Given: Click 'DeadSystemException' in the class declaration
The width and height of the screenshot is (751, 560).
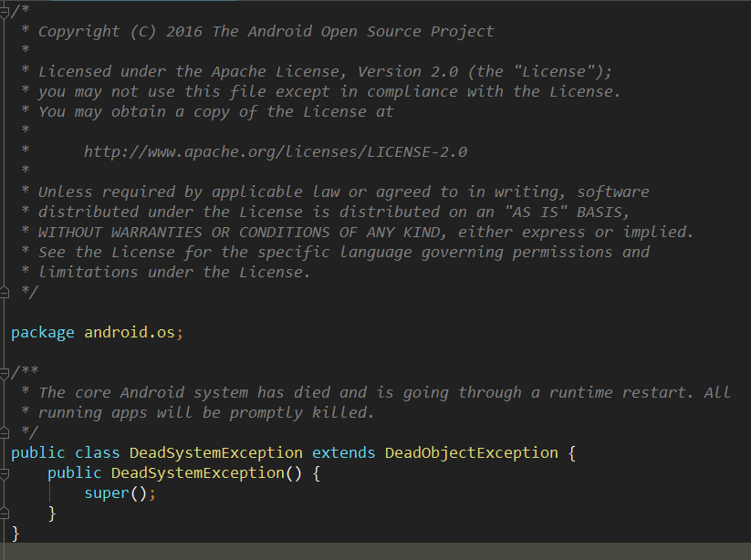Looking at the screenshot, I should (x=216, y=453).
